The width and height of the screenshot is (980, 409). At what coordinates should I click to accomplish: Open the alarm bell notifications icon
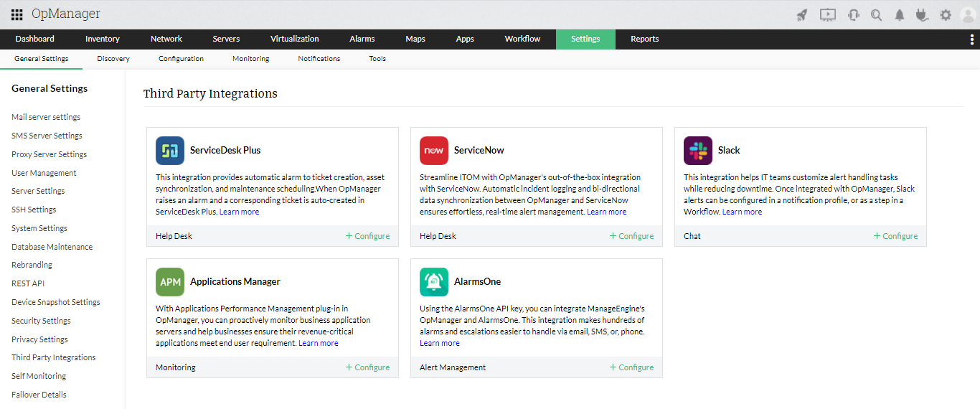pyautogui.click(x=899, y=14)
